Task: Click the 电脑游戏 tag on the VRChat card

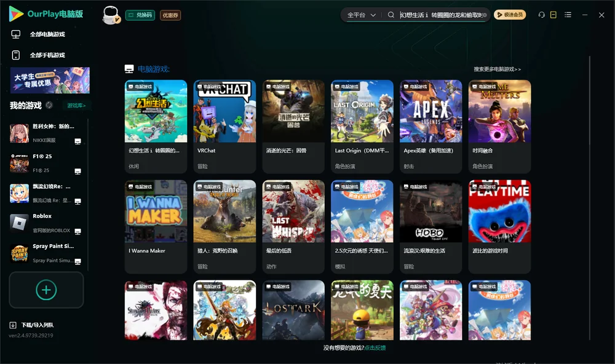Action: 208,87
